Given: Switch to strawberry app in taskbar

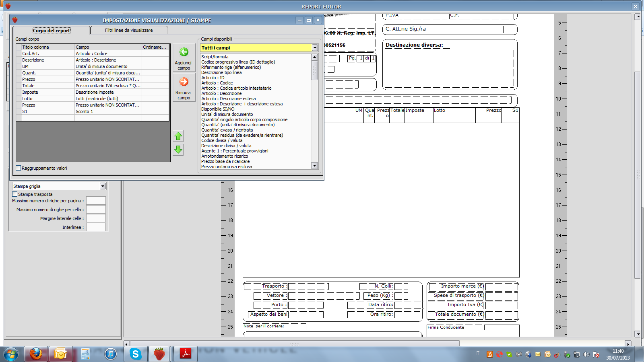Looking at the screenshot, I should click(x=160, y=354).
